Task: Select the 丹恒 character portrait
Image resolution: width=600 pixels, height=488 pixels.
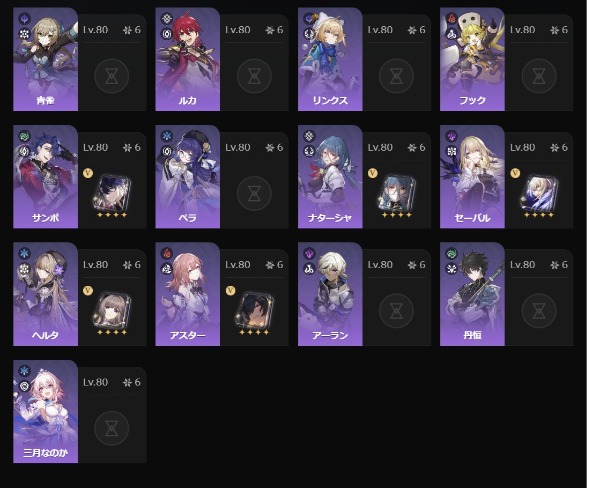Action: 472,294
